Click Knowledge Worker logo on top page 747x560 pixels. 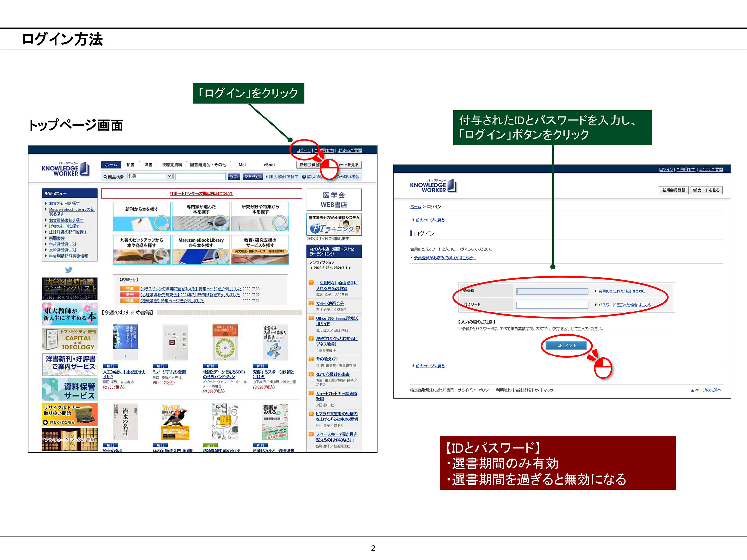pos(66,169)
